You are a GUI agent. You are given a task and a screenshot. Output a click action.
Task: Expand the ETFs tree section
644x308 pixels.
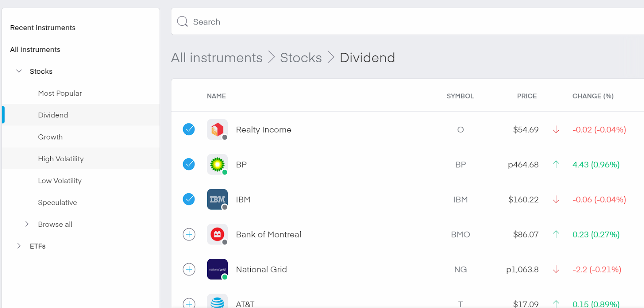click(x=19, y=246)
